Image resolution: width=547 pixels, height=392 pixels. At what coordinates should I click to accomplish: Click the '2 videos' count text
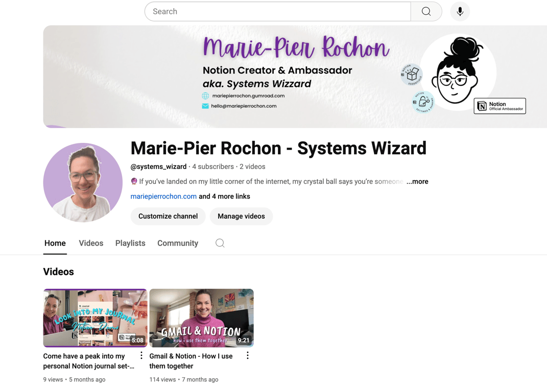click(252, 167)
